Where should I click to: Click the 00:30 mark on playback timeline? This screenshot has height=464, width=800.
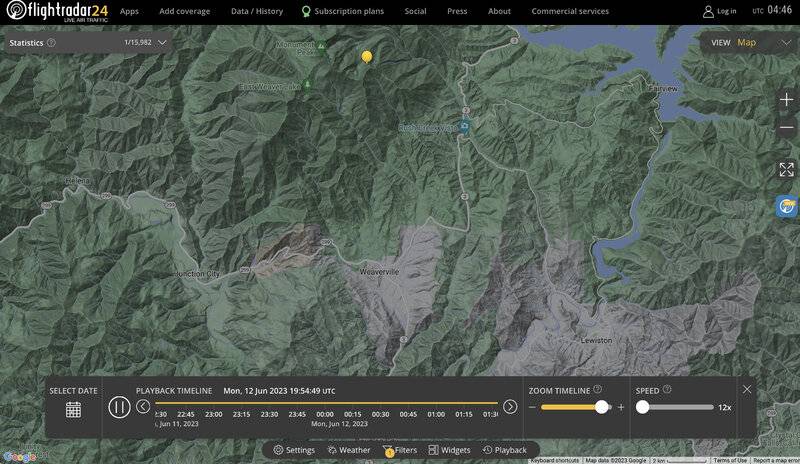[x=380, y=414]
